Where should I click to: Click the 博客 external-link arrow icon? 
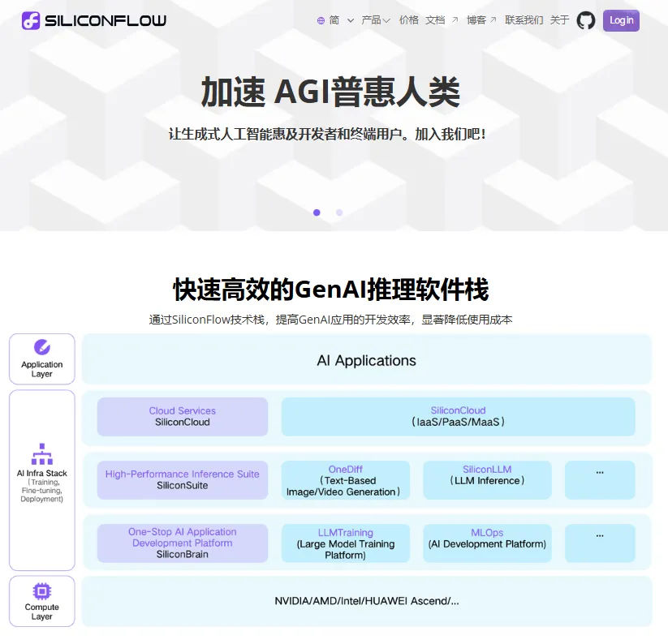[493, 20]
